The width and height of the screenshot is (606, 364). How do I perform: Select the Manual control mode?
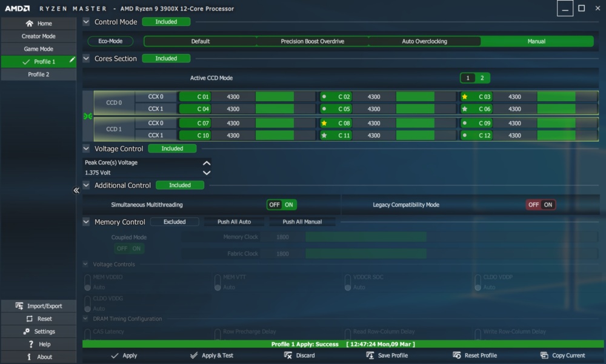coord(537,41)
